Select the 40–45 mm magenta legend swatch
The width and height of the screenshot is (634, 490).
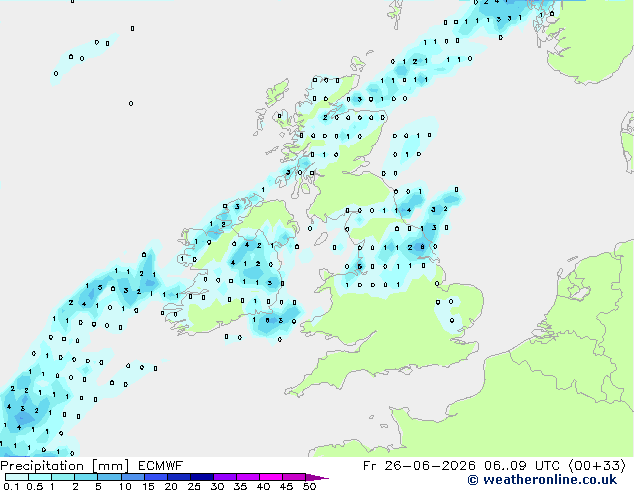(271, 477)
